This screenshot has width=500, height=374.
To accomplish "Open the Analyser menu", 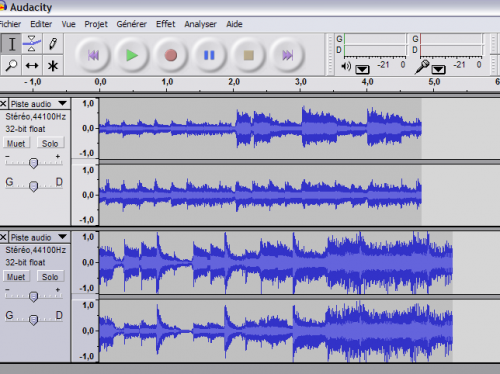I will (x=200, y=24).
